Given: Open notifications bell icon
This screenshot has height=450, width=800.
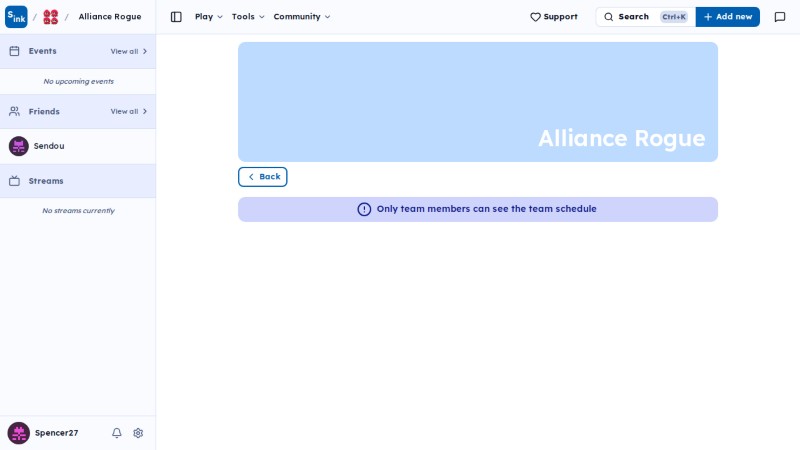Looking at the screenshot, I should [117, 433].
